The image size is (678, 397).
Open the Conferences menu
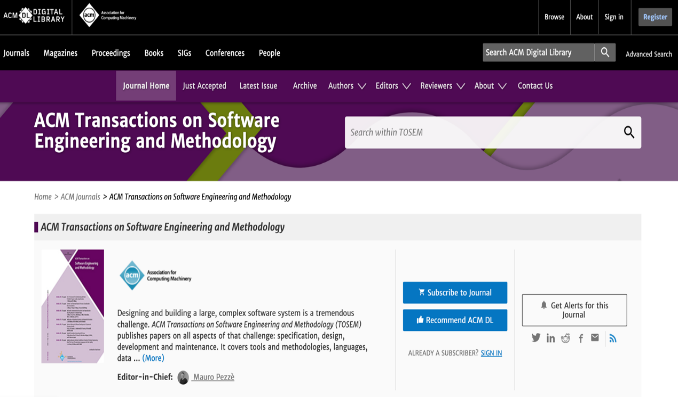[225, 53]
